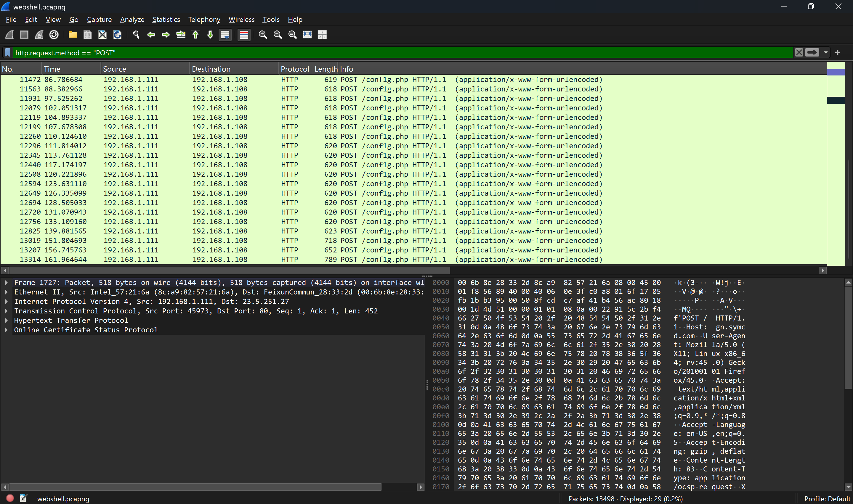Expand the Ethernet II tree node
Screen dimensions: 853x504
7,292
